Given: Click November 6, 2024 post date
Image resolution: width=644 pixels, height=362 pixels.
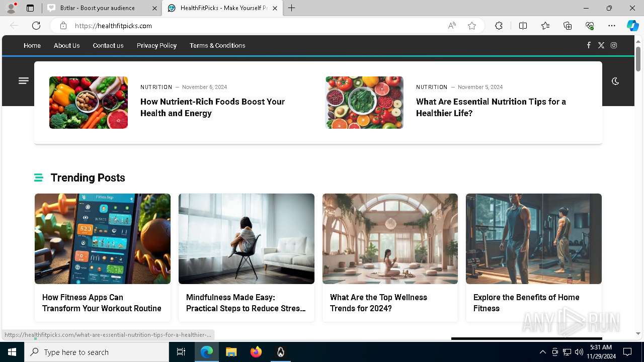Looking at the screenshot, I should (x=204, y=87).
